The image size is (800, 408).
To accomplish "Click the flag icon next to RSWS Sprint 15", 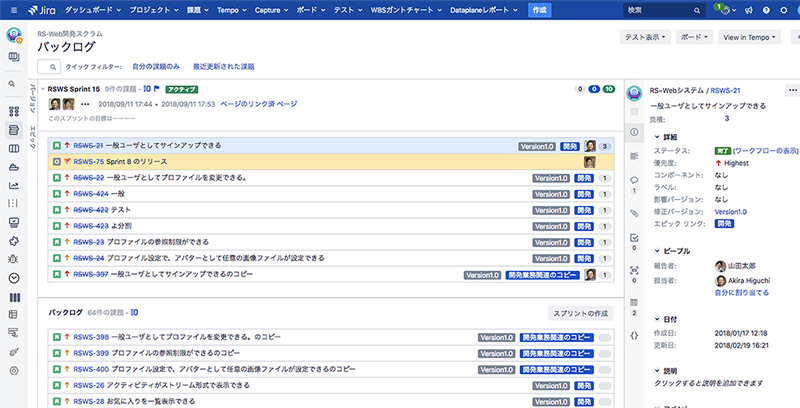I will point(157,89).
